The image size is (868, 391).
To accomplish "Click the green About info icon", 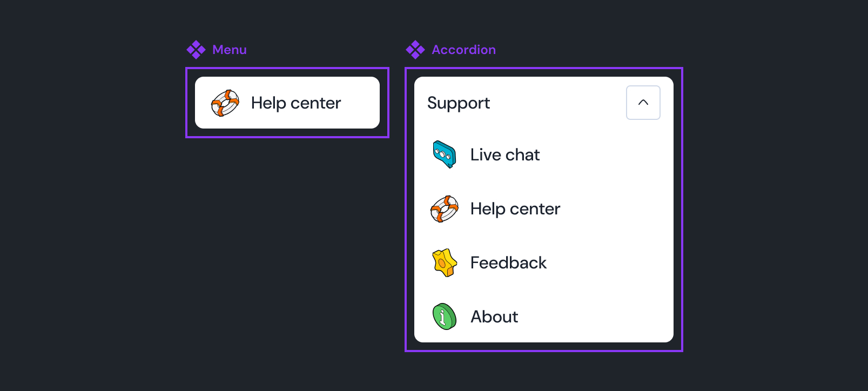I will point(445,316).
